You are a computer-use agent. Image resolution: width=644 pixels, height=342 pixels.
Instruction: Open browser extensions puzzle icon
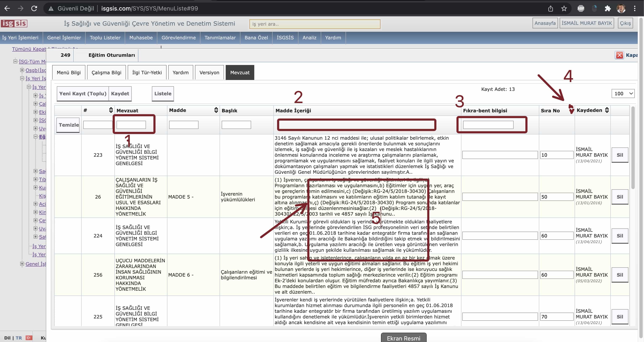click(608, 8)
